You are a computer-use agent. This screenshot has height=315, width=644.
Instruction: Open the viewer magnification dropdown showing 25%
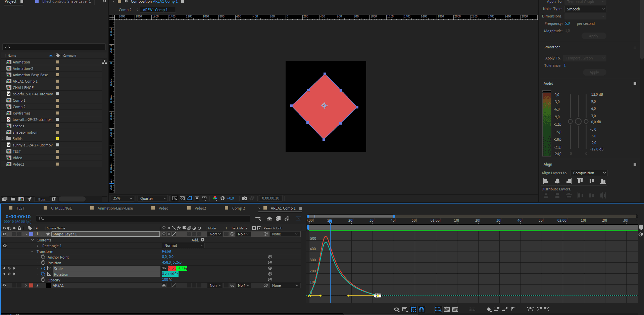(122, 198)
